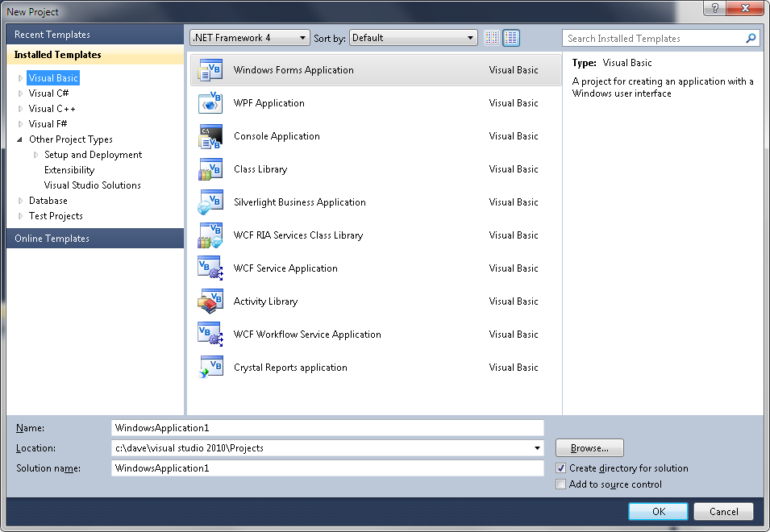The height and width of the screenshot is (532, 770).
Task: Choose the Class Library template icon
Action: point(210,169)
